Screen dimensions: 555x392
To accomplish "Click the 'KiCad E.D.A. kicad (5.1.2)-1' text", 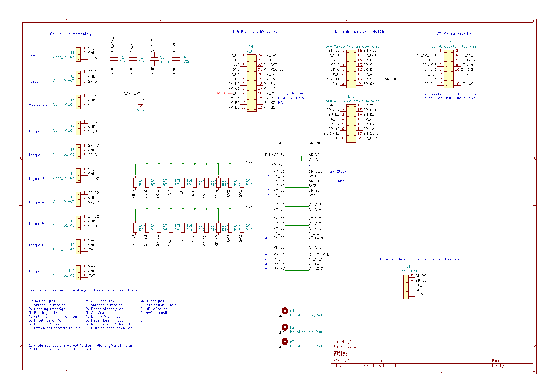I will (x=365, y=366).
